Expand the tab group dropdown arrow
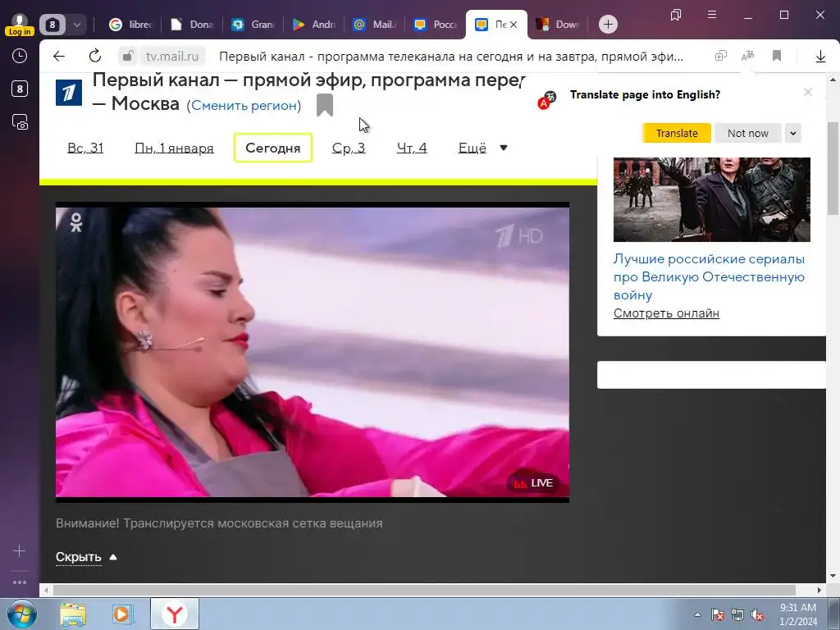840x630 pixels. [76, 24]
